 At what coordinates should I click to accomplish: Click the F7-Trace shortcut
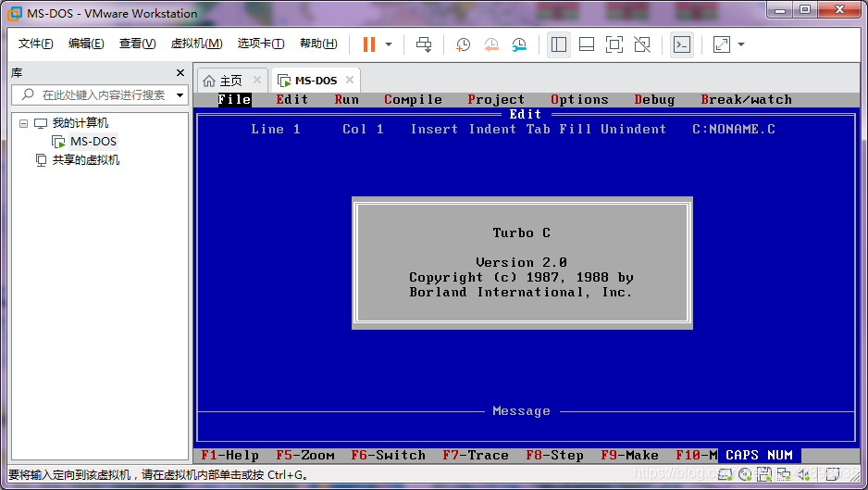tap(476, 455)
